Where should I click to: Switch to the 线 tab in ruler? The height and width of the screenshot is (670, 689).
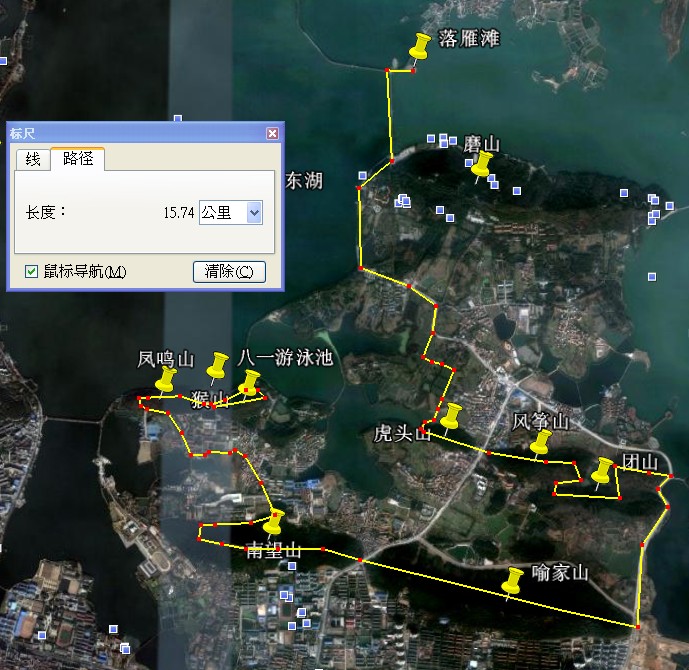(33, 159)
